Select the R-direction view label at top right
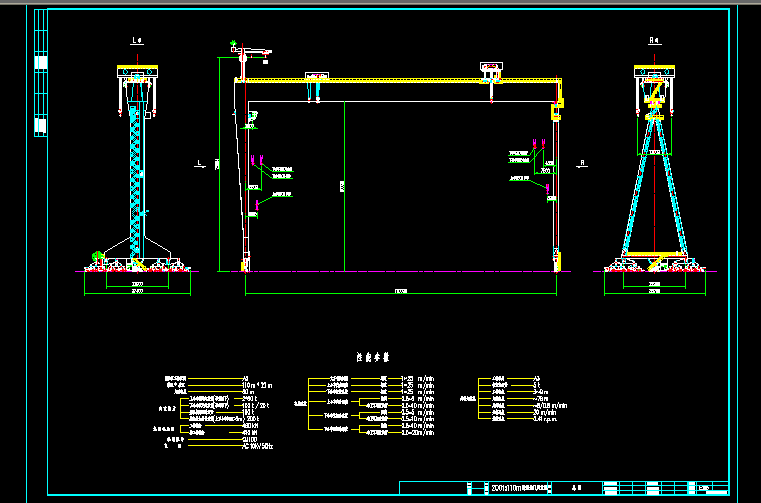This screenshot has height=503, width=761. pos(655,41)
